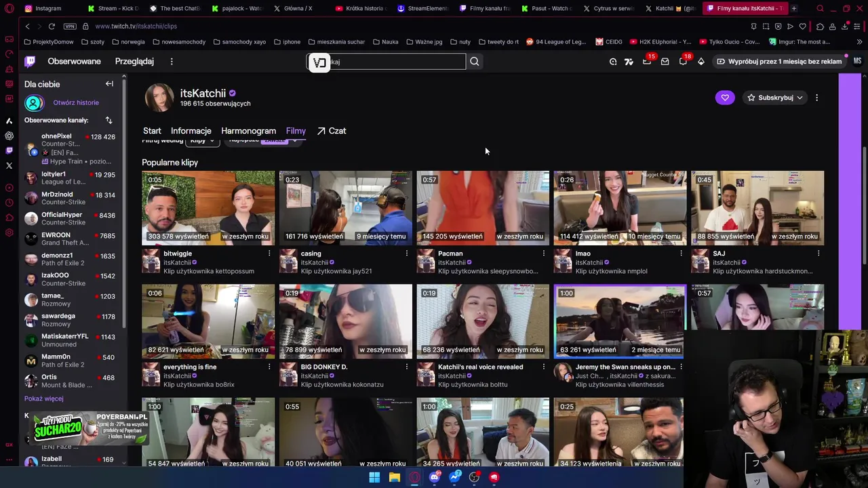Open the MS user avatar menu

857,62
